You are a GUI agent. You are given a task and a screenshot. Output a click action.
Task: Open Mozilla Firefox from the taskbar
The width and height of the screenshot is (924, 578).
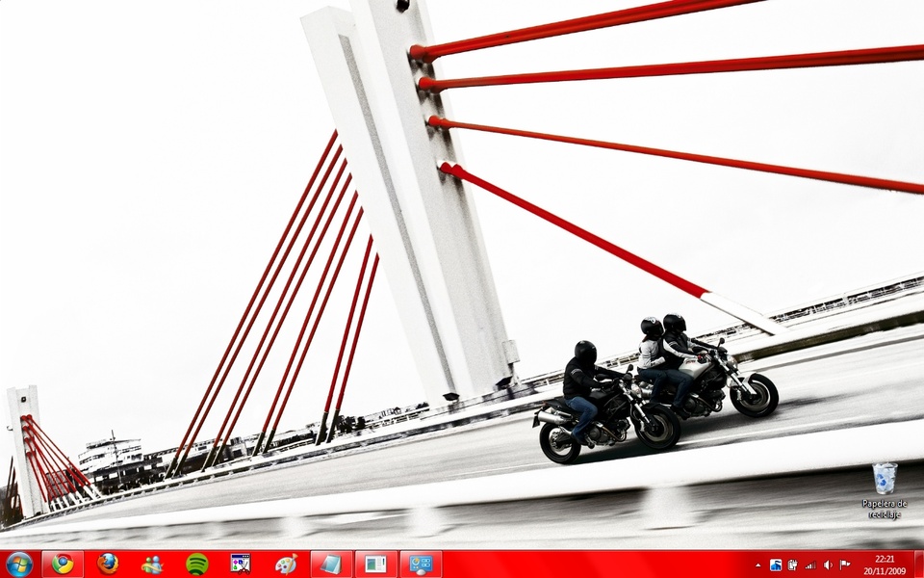click(x=108, y=564)
